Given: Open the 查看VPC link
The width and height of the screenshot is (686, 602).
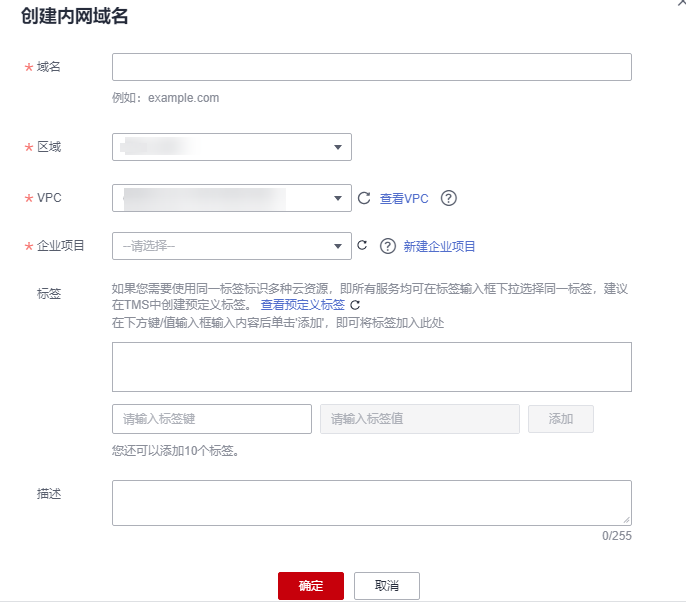Looking at the screenshot, I should click(404, 199).
